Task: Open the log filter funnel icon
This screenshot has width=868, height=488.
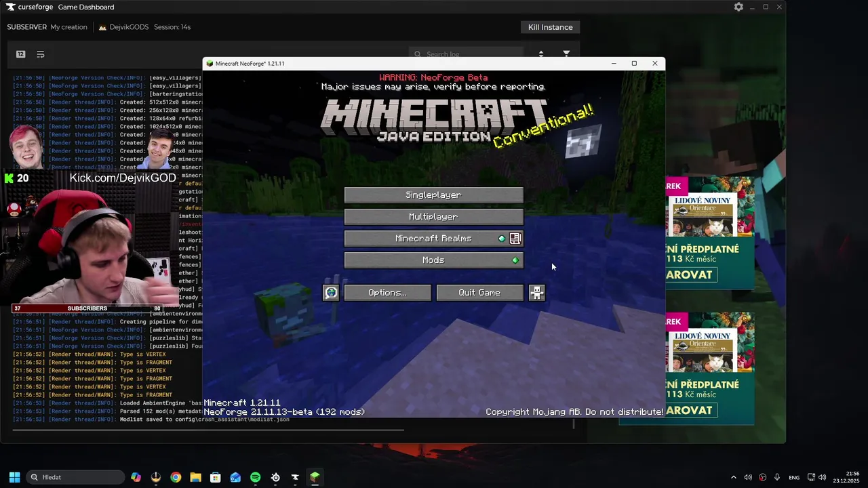Action: [x=566, y=54]
